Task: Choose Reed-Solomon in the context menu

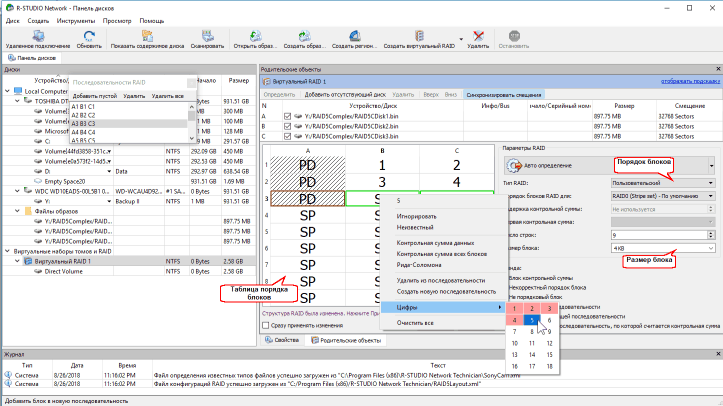Action: pos(419,265)
